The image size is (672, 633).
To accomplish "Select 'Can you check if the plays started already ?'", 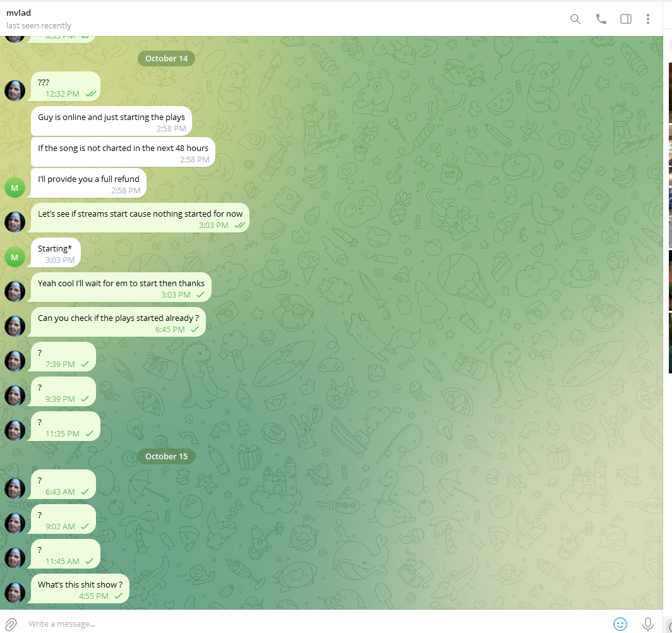I will click(118, 318).
